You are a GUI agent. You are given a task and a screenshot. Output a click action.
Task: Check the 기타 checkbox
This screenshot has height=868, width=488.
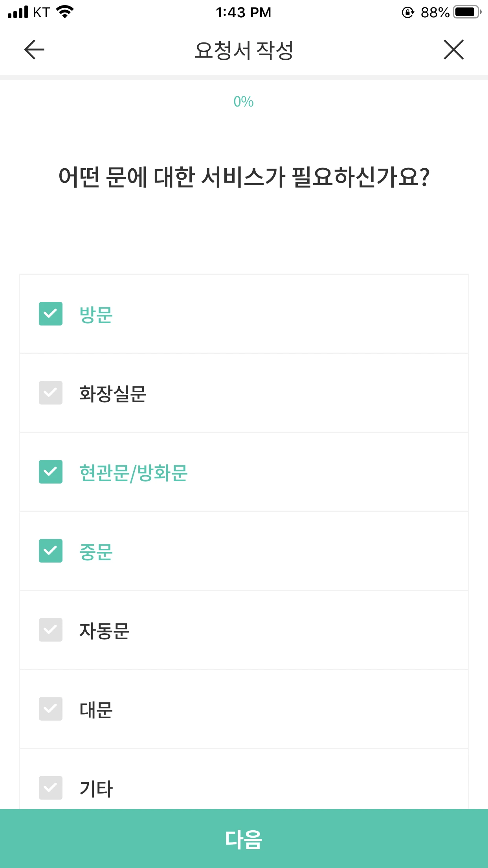click(51, 788)
